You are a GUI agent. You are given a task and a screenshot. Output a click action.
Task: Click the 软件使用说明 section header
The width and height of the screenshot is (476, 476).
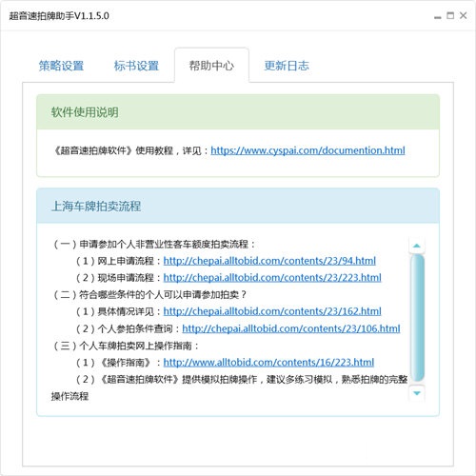[238, 112]
